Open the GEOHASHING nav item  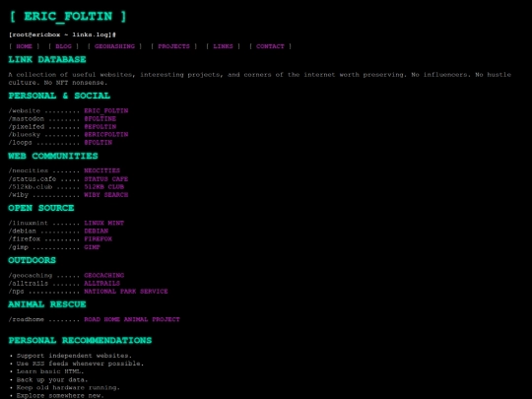pyautogui.click(x=114, y=46)
